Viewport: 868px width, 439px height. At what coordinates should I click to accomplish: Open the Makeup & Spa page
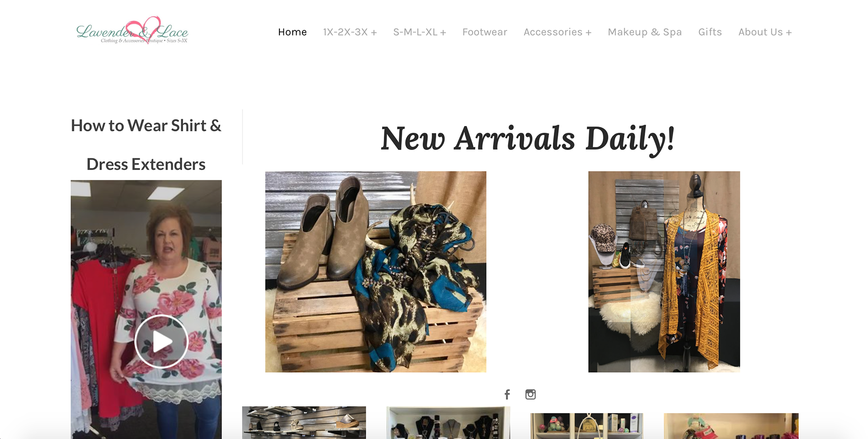645,32
